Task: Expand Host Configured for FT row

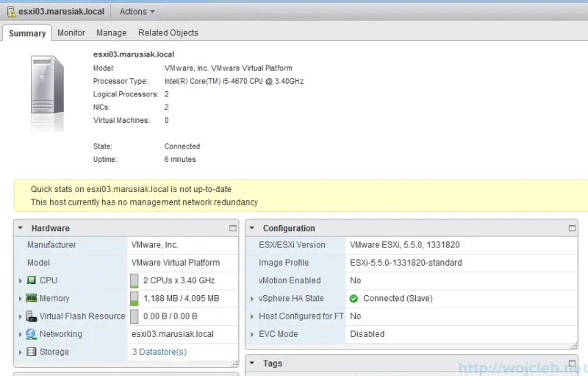Action: tap(252, 316)
